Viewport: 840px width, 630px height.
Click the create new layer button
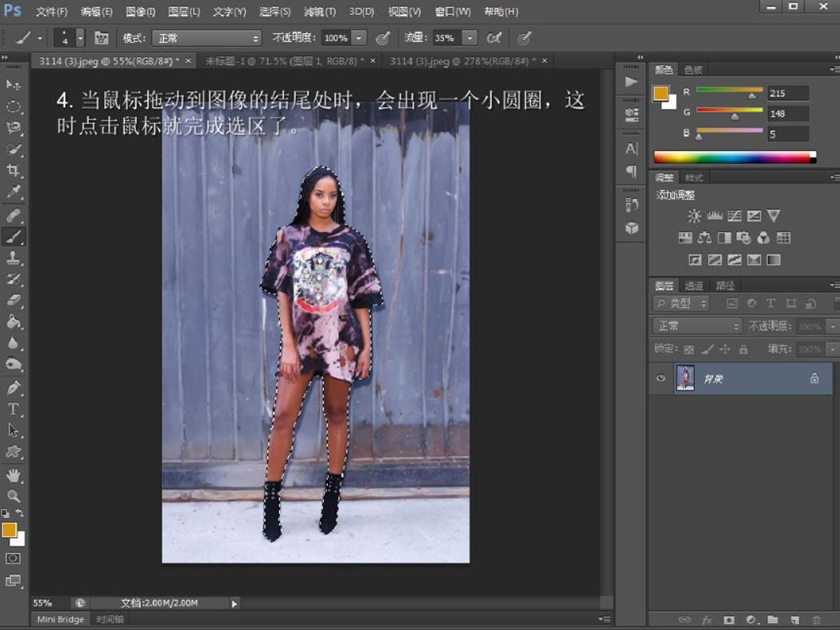[794, 620]
